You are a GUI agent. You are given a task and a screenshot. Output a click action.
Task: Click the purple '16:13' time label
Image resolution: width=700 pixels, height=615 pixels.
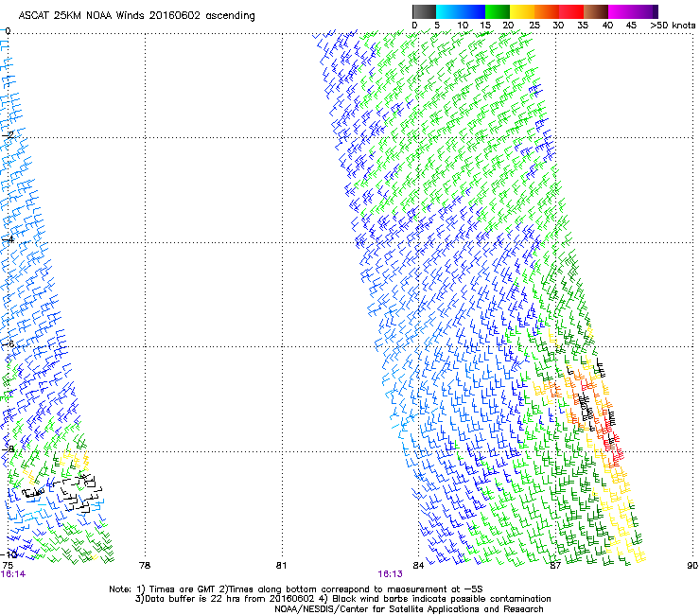tap(390, 574)
